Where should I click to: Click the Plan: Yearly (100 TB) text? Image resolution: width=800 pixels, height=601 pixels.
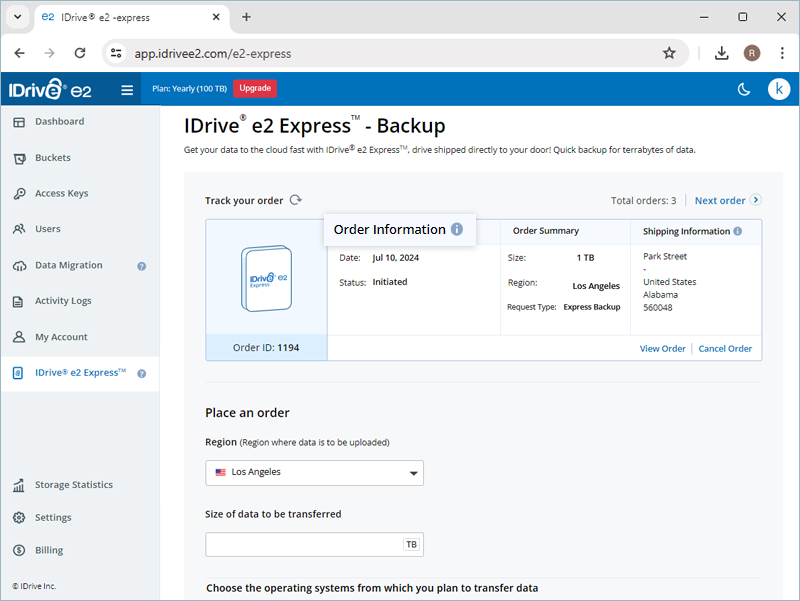(189, 89)
